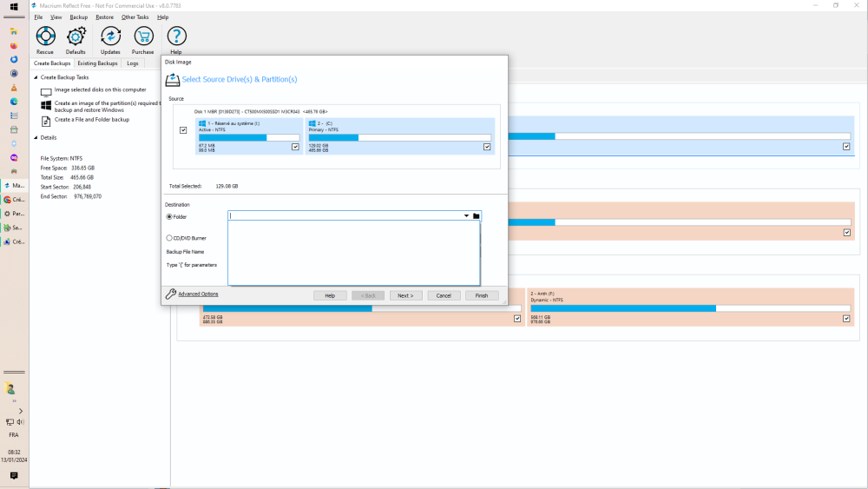Click the dialog Help button
The width and height of the screenshot is (868, 489).
click(x=330, y=295)
